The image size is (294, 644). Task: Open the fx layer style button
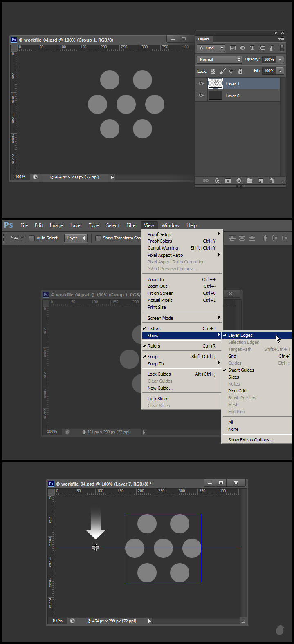(218, 181)
